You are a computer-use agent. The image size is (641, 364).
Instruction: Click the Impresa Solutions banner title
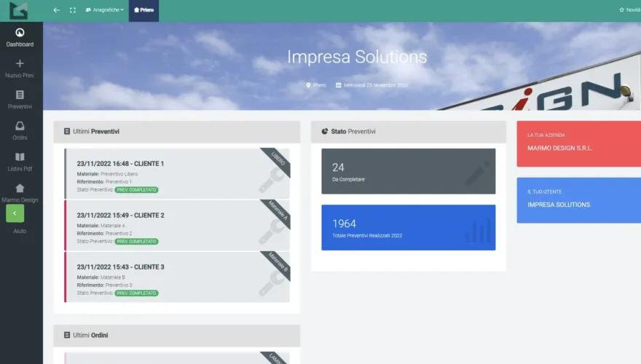pyautogui.click(x=357, y=57)
